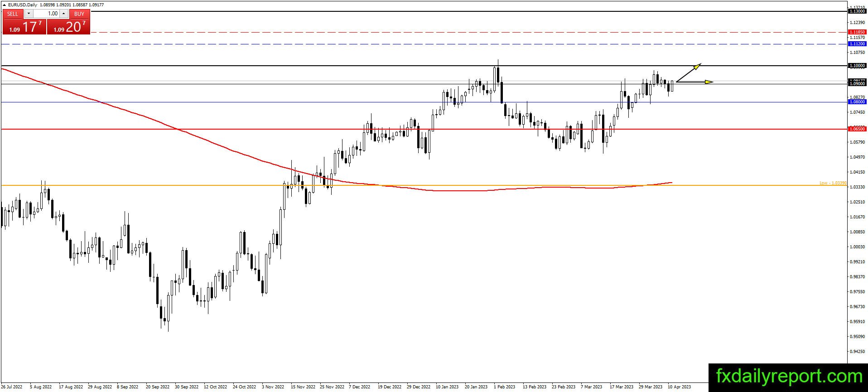Click the red 1.11850 price label

pyautogui.click(x=857, y=32)
